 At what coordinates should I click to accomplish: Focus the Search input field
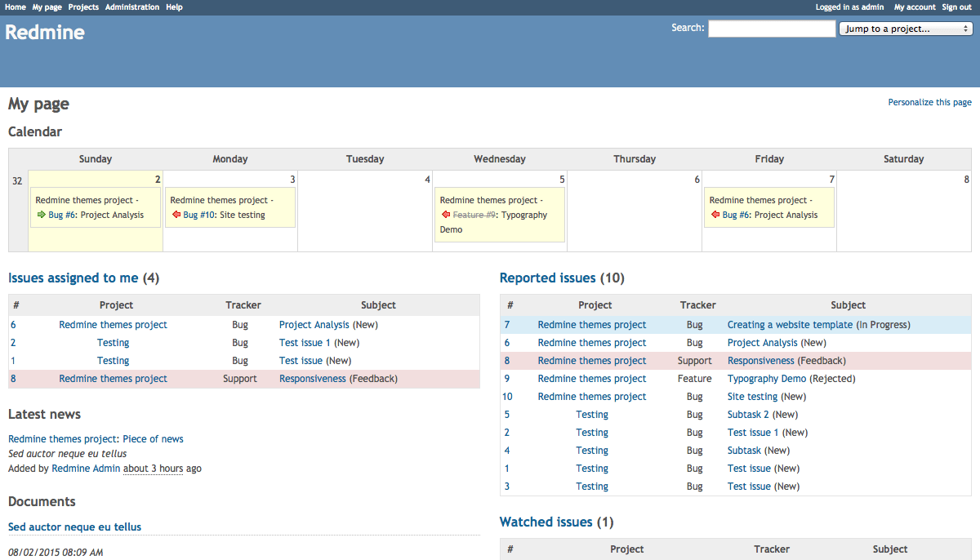(772, 29)
